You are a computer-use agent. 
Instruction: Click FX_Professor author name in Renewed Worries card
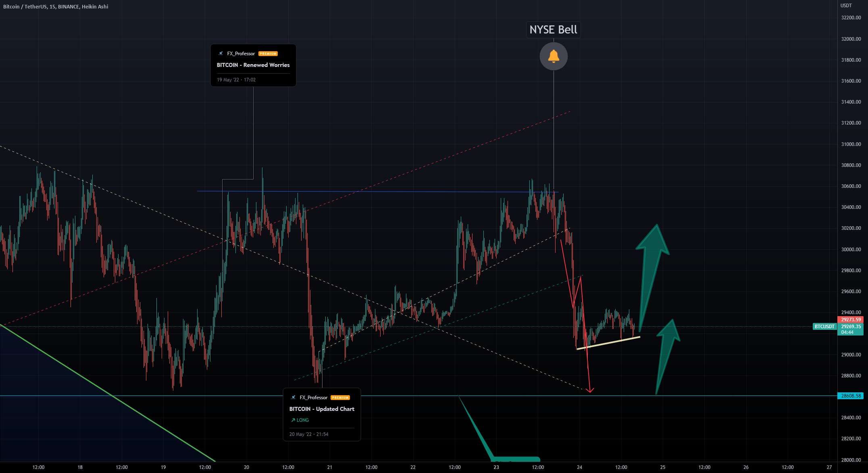tap(241, 54)
